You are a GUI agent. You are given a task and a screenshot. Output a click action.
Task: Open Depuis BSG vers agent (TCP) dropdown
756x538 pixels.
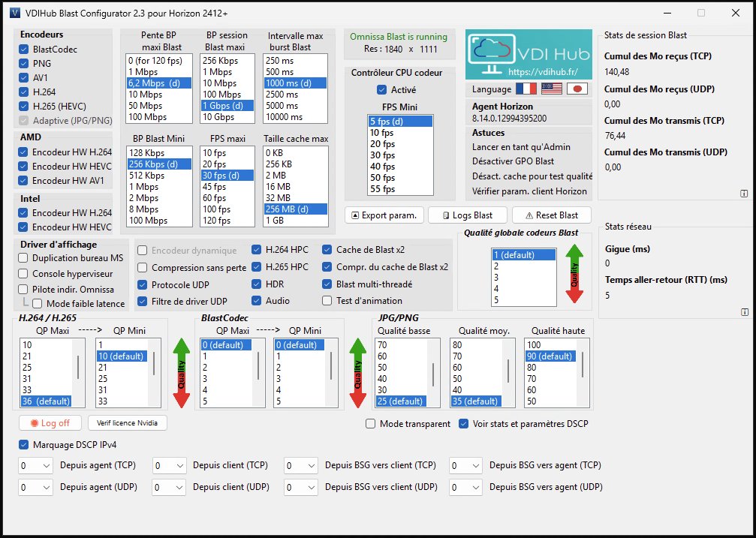pos(465,466)
